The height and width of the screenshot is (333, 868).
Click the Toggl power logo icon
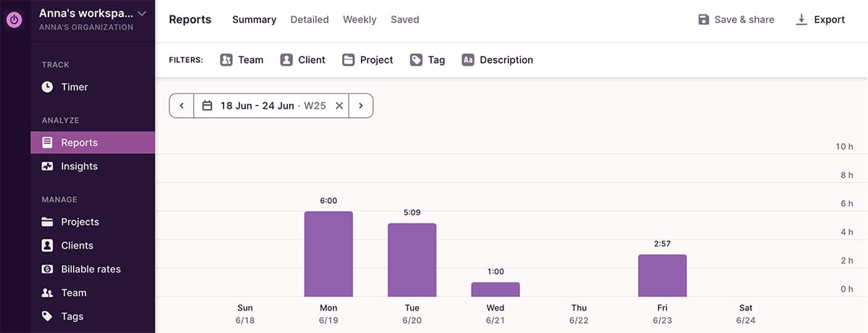(14, 20)
